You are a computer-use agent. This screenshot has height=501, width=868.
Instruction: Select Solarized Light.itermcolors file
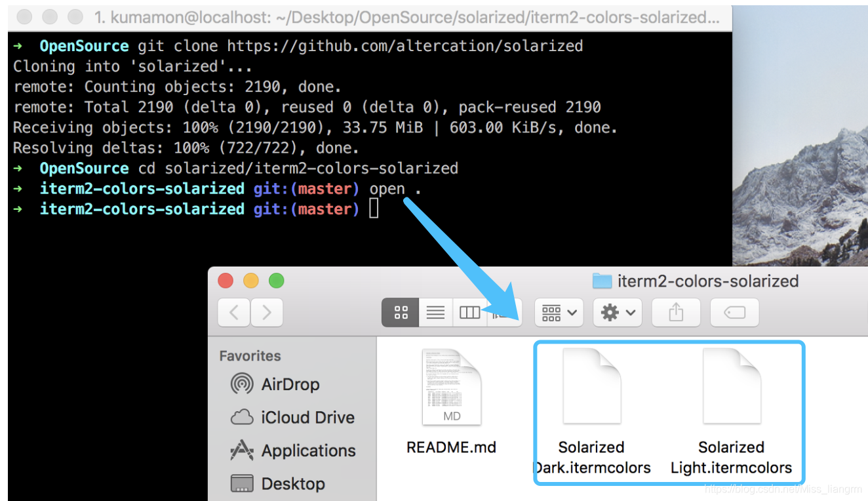(x=731, y=388)
